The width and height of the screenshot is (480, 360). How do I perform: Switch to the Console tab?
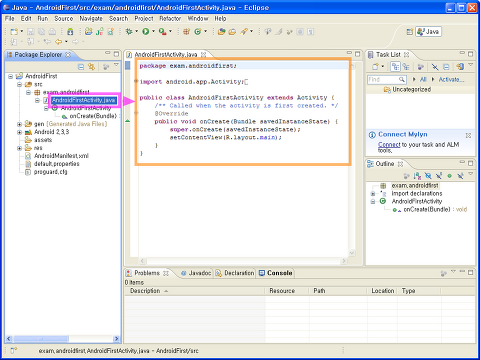[x=276, y=273]
